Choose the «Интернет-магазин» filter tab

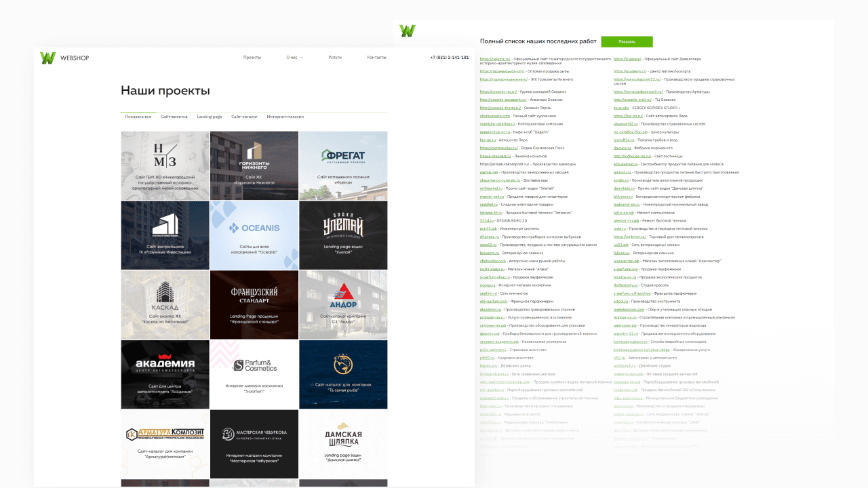pyautogui.click(x=285, y=117)
